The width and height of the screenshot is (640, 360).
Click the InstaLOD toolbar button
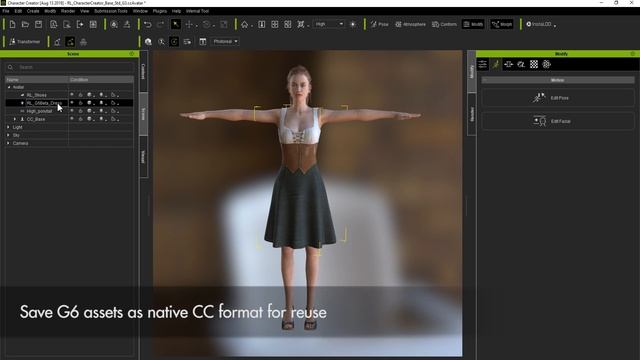538,24
